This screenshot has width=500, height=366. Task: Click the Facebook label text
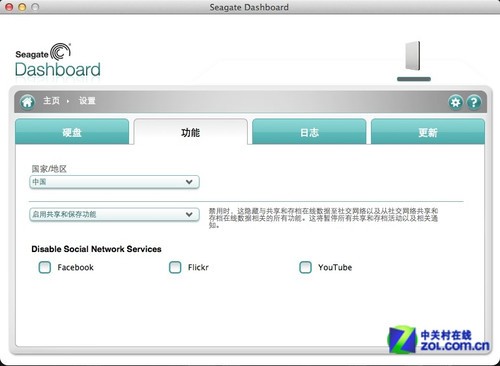tap(75, 267)
